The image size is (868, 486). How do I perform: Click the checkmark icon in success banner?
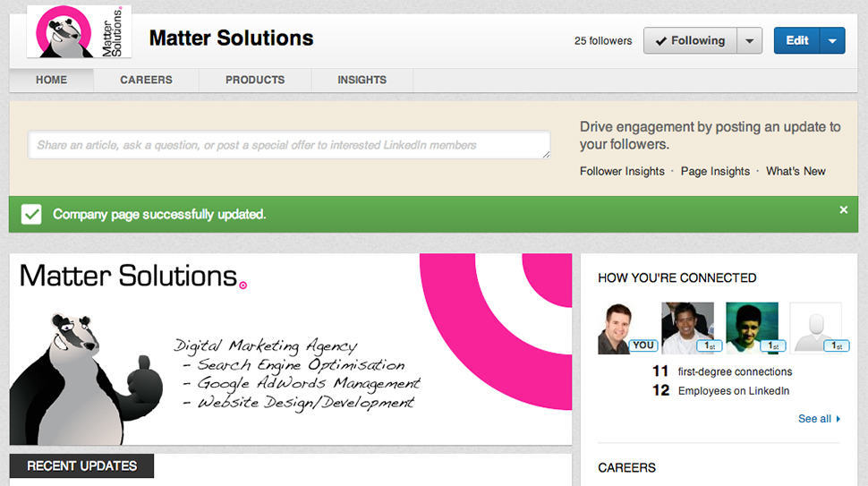click(x=31, y=215)
